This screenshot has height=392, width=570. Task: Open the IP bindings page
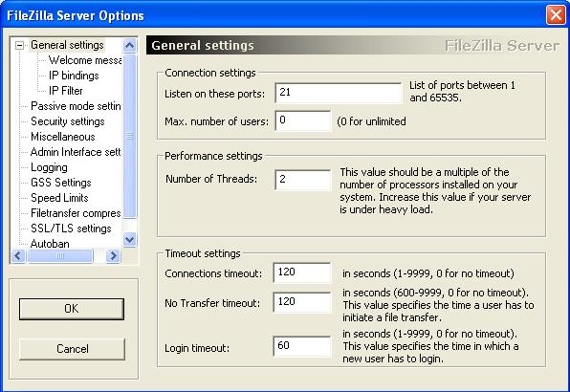tap(74, 76)
